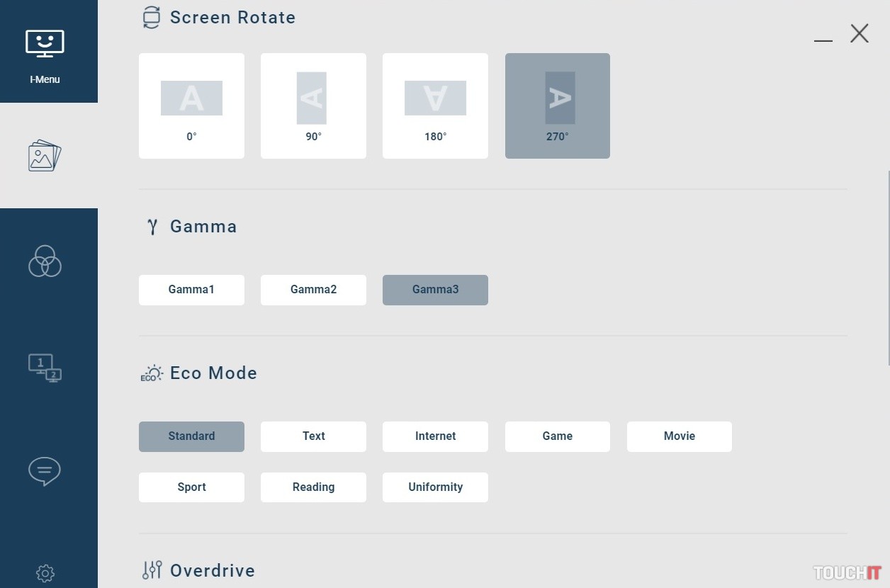The width and height of the screenshot is (890, 588).
Task: Select Gamma2 option
Action: tap(313, 290)
